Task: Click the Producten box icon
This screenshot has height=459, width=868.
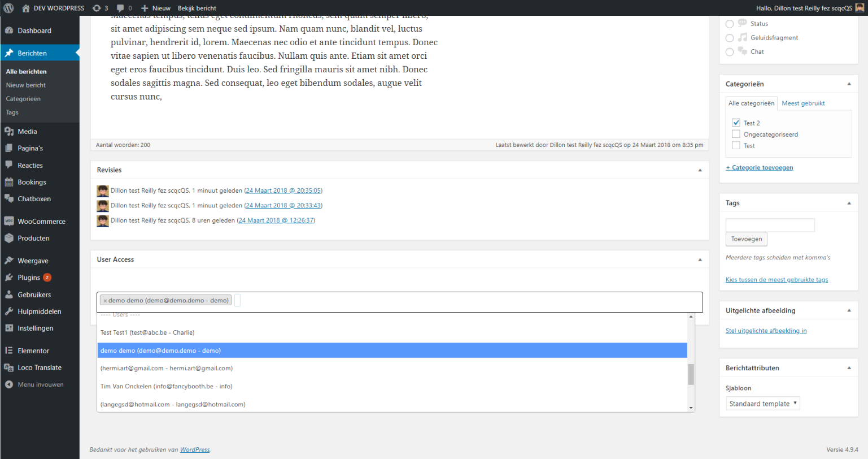Action: click(x=9, y=238)
